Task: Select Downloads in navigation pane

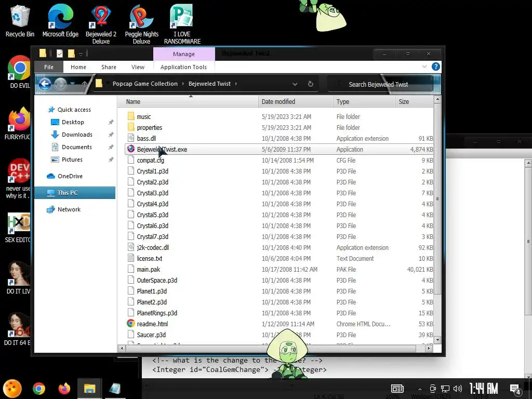Action: click(x=77, y=135)
